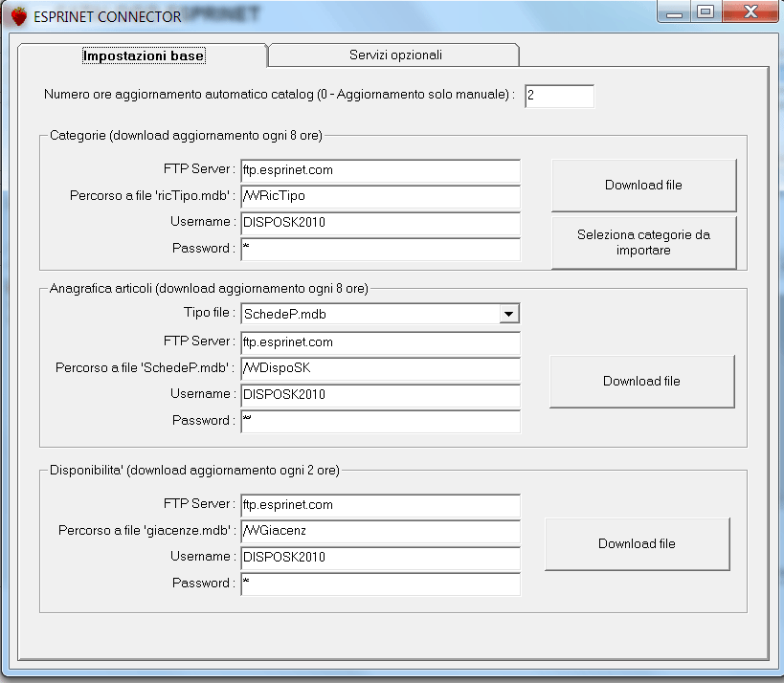
Task: Click the Disponibilita' Password field
Action: pyautogui.click(x=380, y=584)
